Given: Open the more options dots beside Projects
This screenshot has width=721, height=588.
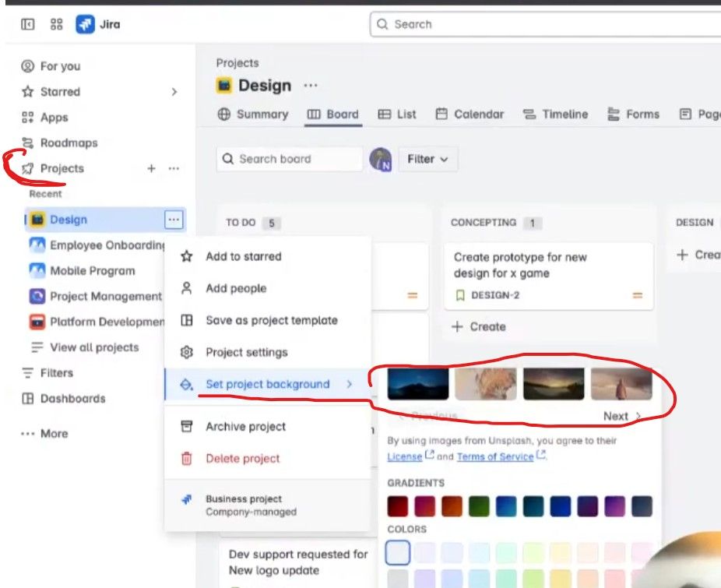Looking at the screenshot, I should click(174, 168).
